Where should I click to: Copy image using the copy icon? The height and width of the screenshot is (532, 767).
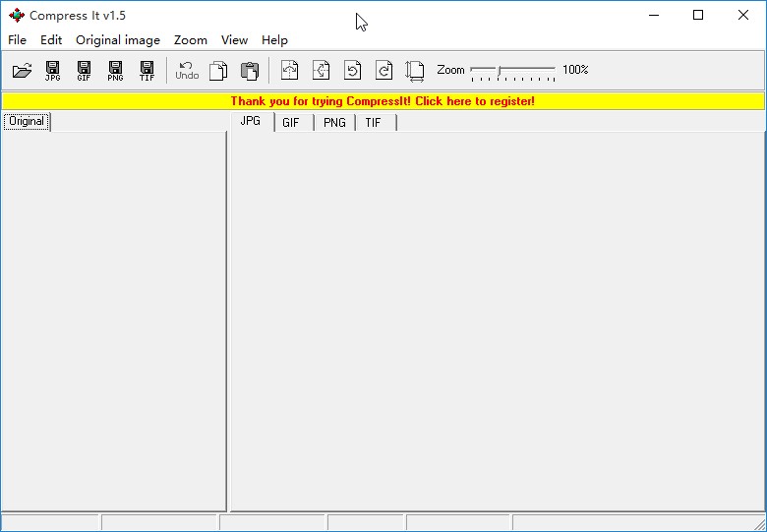tap(218, 71)
